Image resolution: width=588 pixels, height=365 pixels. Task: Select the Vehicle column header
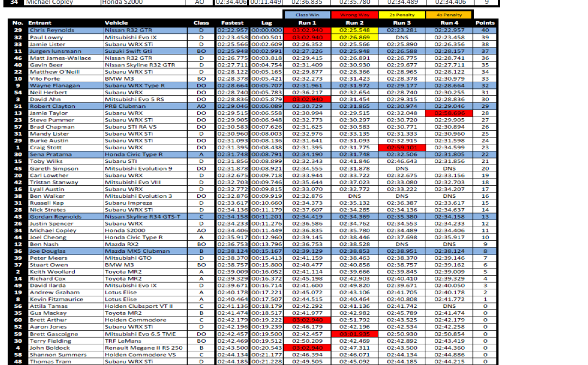(x=116, y=23)
